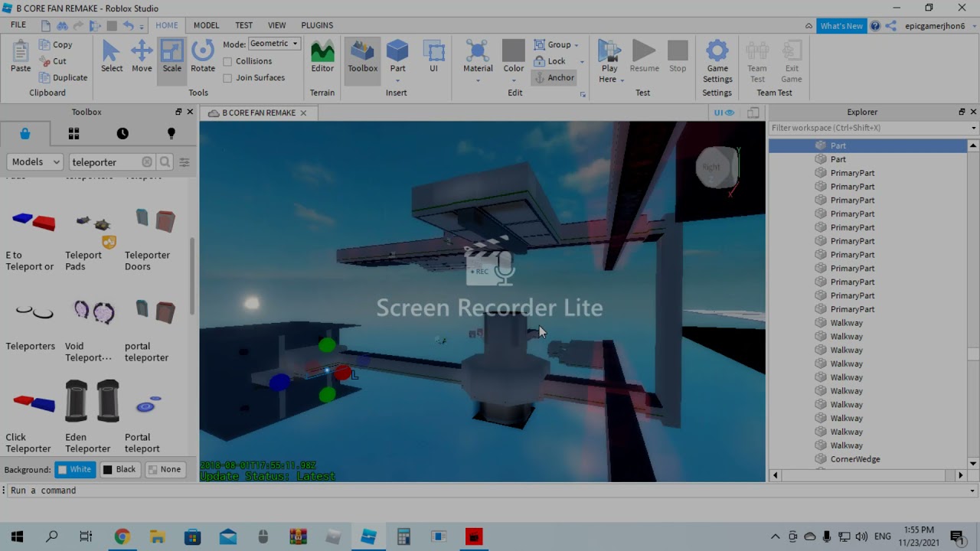The height and width of the screenshot is (551, 980).
Task: Open the Windows Start menu
Action: click(x=17, y=536)
